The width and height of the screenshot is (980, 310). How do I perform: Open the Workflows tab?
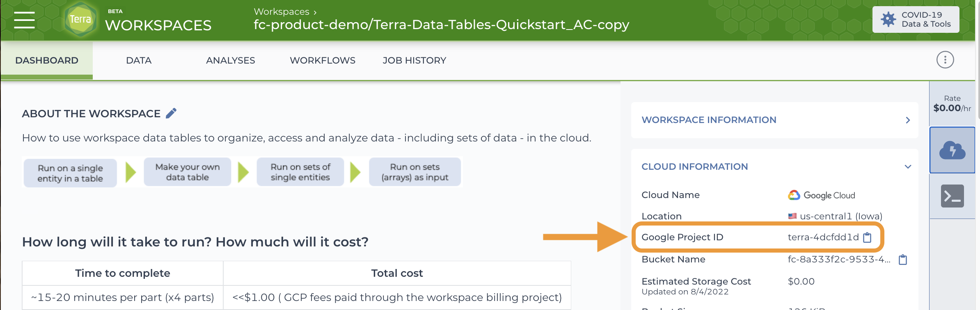coord(323,60)
